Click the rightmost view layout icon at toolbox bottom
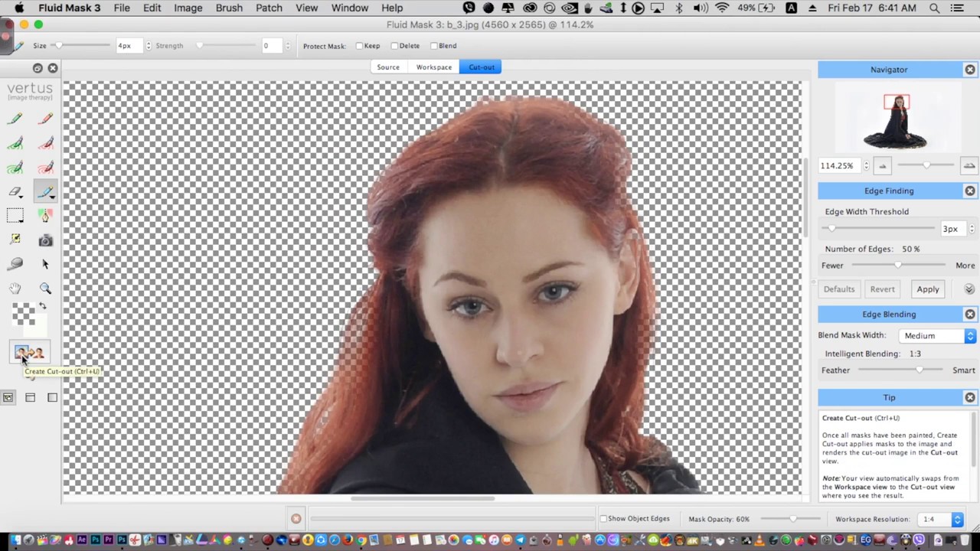 point(52,397)
